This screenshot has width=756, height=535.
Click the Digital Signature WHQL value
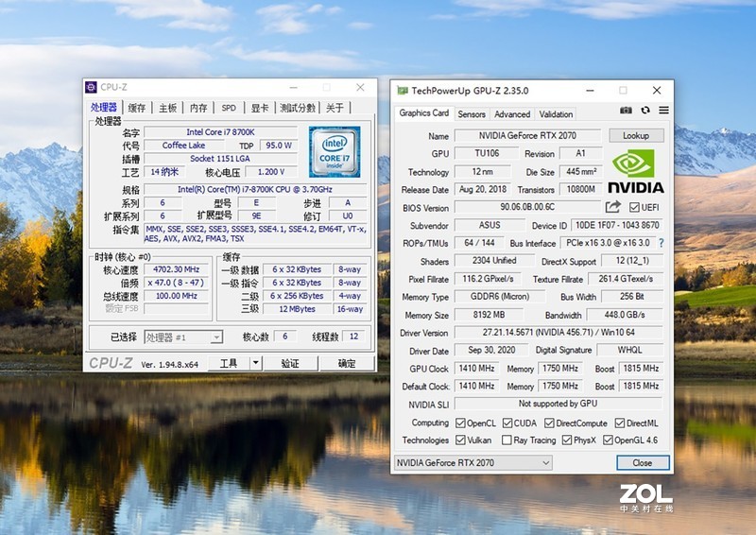point(629,351)
